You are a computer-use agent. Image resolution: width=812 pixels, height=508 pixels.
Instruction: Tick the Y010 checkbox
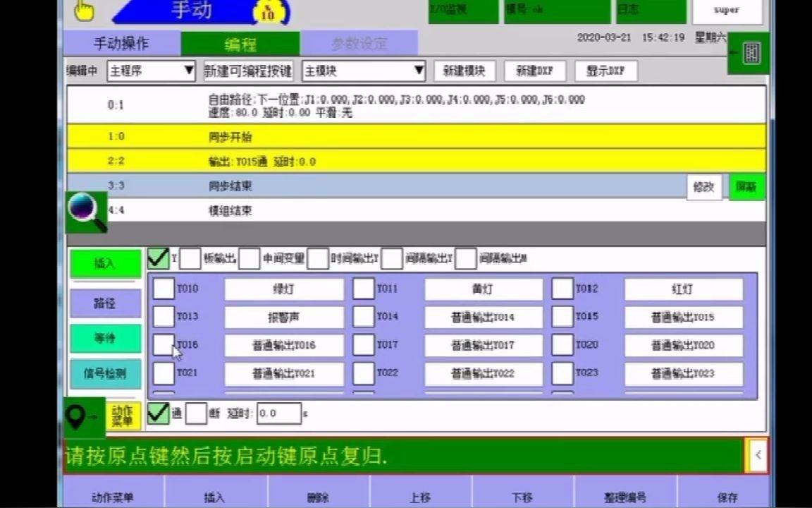(164, 289)
